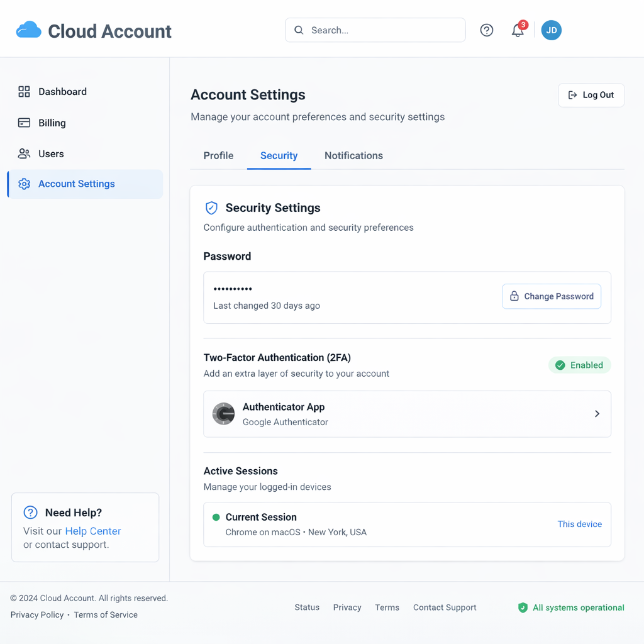Open the help question mark icon in header

coord(486,30)
